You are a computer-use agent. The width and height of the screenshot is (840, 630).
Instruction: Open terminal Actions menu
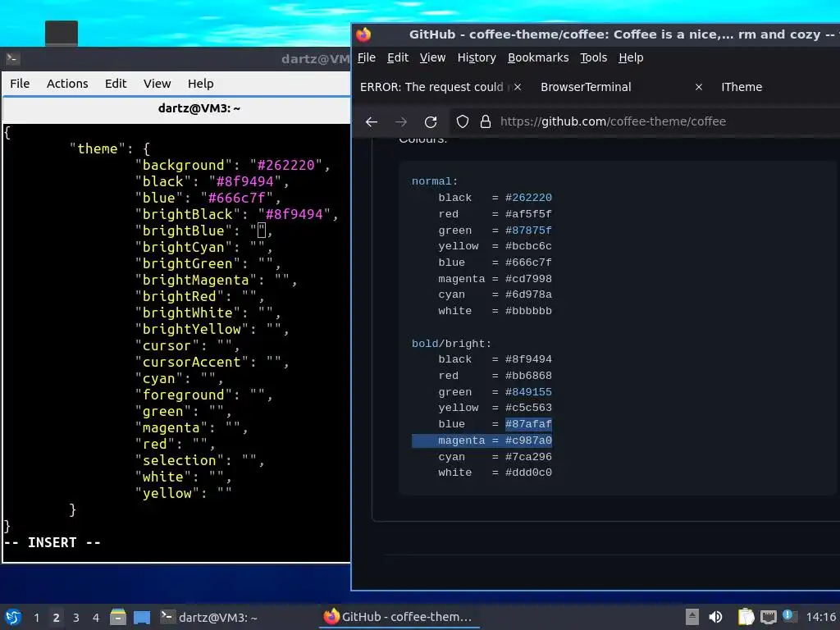coord(67,84)
